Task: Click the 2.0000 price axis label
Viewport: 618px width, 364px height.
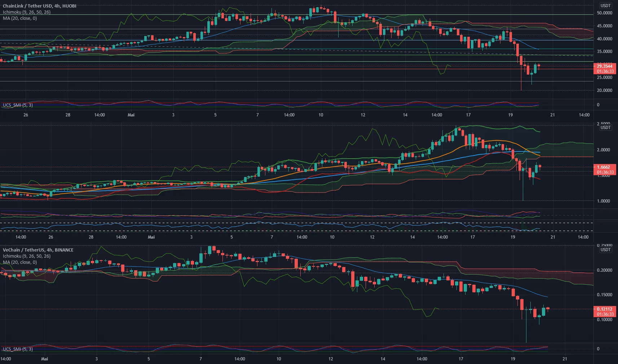Action: click(604, 150)
